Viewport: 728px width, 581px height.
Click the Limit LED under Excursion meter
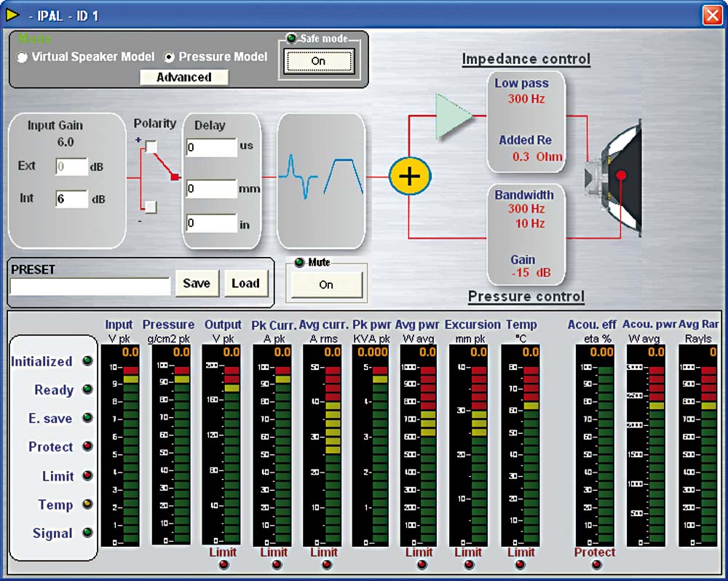tap(470, 565)
